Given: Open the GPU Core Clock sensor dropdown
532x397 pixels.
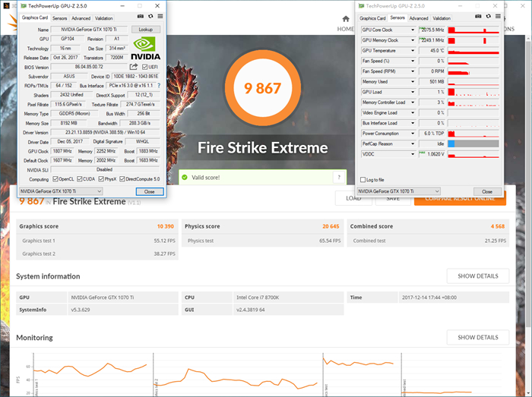Looking at the screenshot, I should pyautogui.click(x=413, y=30).
